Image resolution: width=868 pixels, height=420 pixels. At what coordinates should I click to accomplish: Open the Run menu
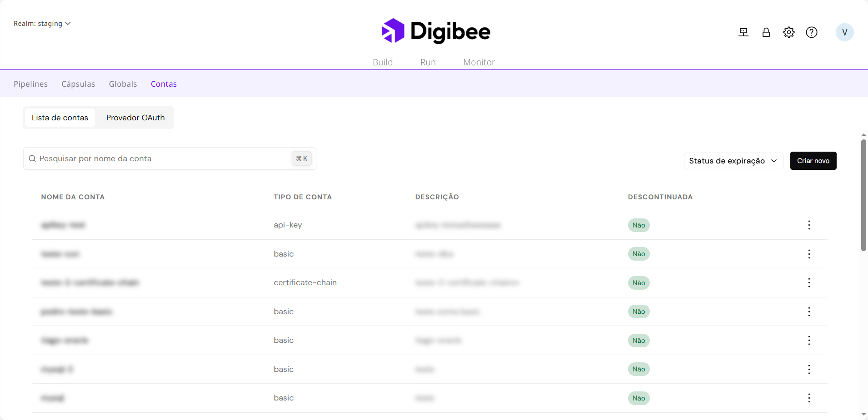[x=428, y=62]
